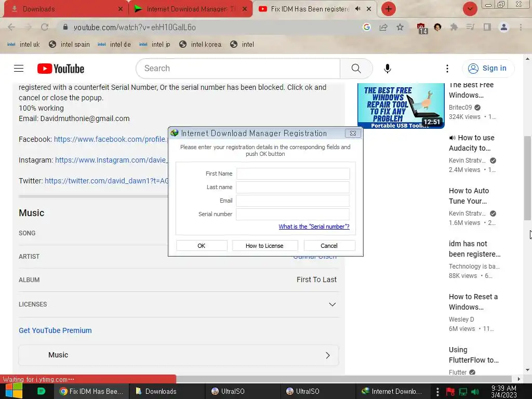Click in the Serial number field
The height and width of the screenshot is (399, 532).
coord(293,215)
